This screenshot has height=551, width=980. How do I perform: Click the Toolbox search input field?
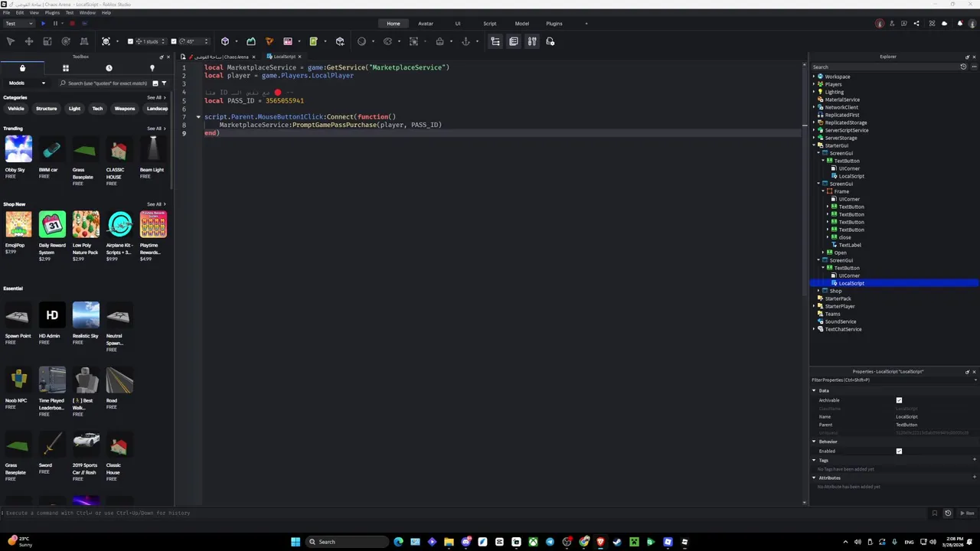coord(105,83)
